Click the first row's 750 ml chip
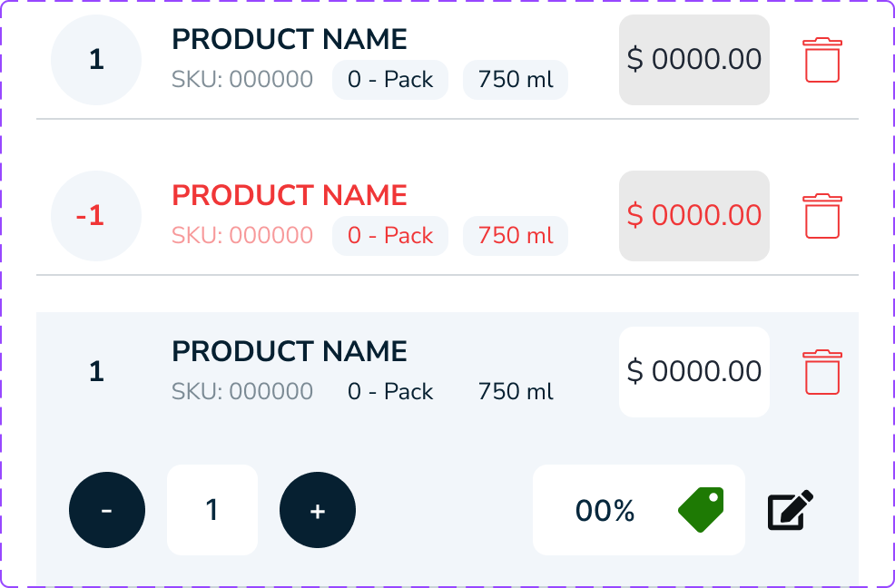This screenshot has height=588, width=895. click(516, 80)
